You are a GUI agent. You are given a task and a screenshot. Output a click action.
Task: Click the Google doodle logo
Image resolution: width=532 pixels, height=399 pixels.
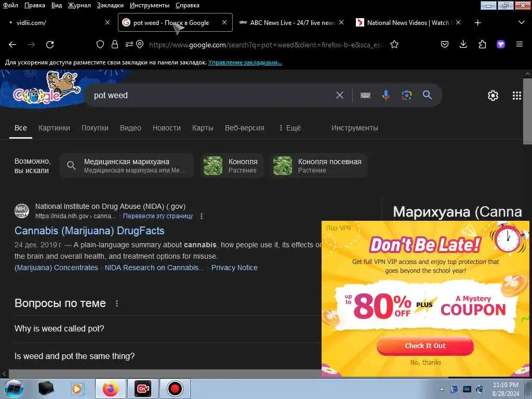46,89
